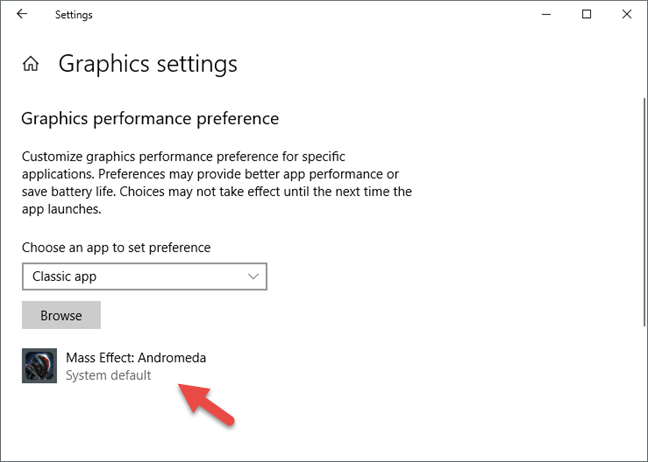This screenshot has height=462, width=648.
Task: Close the Settings window
Action: tap(627, 14)
